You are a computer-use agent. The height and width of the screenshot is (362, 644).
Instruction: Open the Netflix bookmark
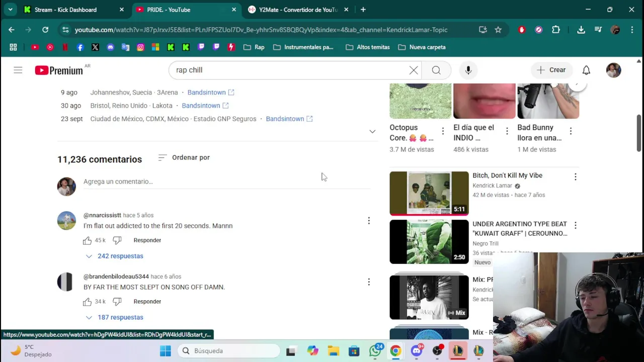65,47
